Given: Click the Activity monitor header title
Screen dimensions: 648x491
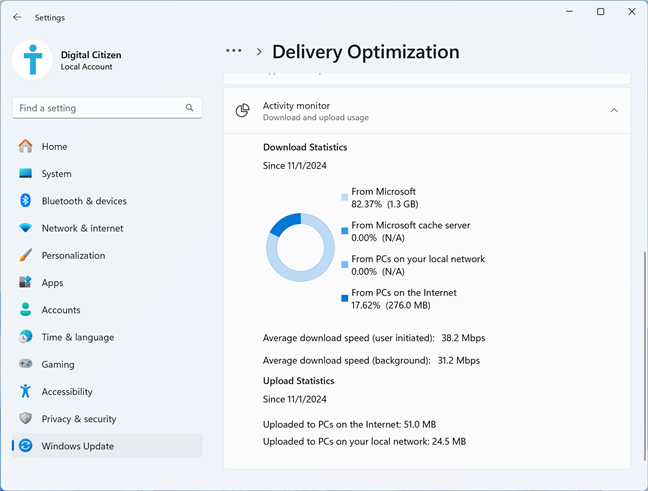Looking at the screenshot, I should coord(296,106).
